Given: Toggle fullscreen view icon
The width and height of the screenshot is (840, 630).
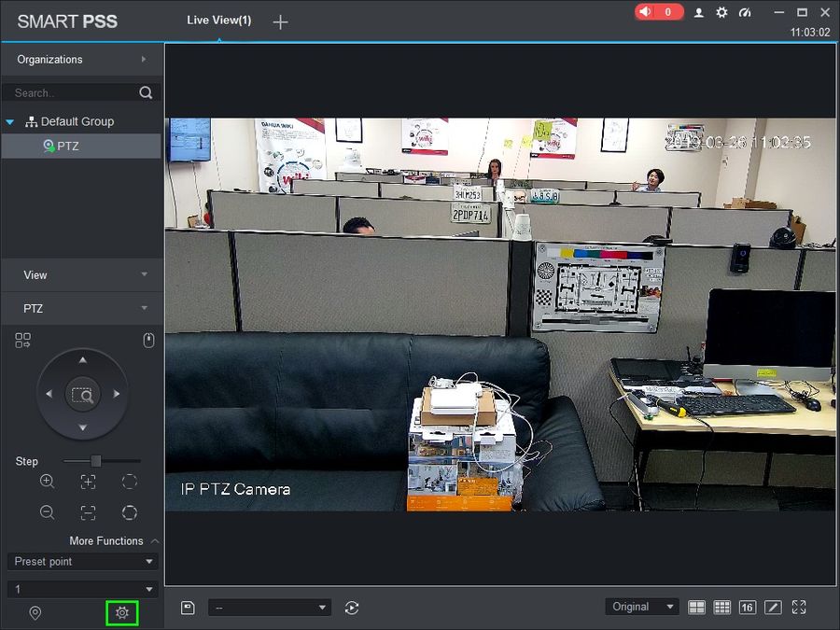Looking at the screenshot, I should 799,607.
